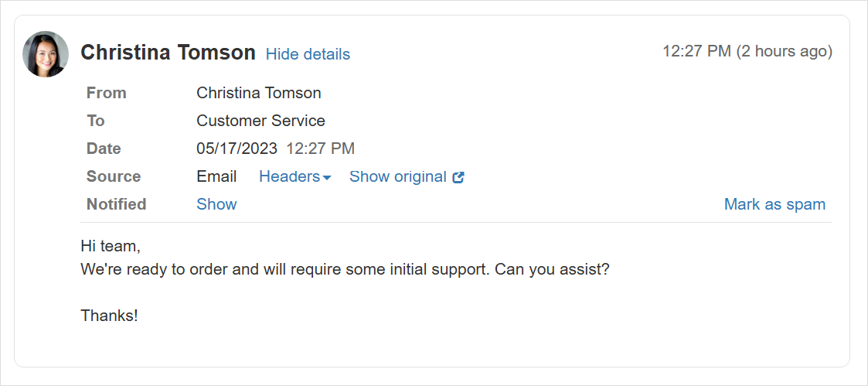868x386 pixels.
Task: Click the Source field label
Action: click(x=114, y=176)
